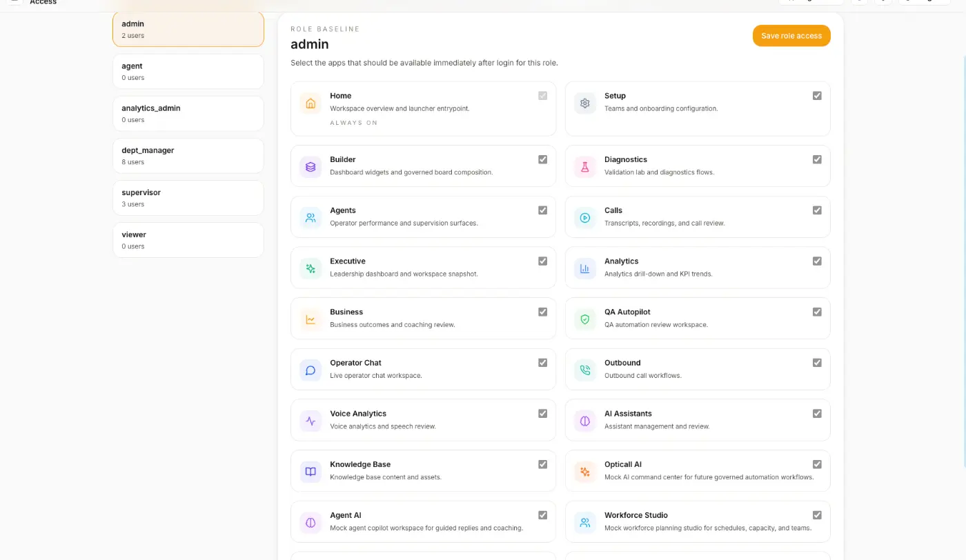
Task: Toggle the AI Assistants checkbox
Action: coord(817,414)
